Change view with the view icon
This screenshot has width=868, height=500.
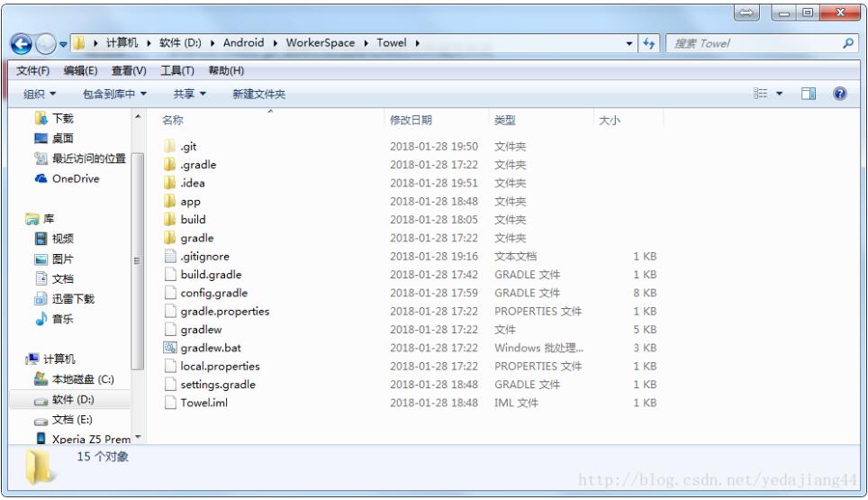[x=761, y=94]
